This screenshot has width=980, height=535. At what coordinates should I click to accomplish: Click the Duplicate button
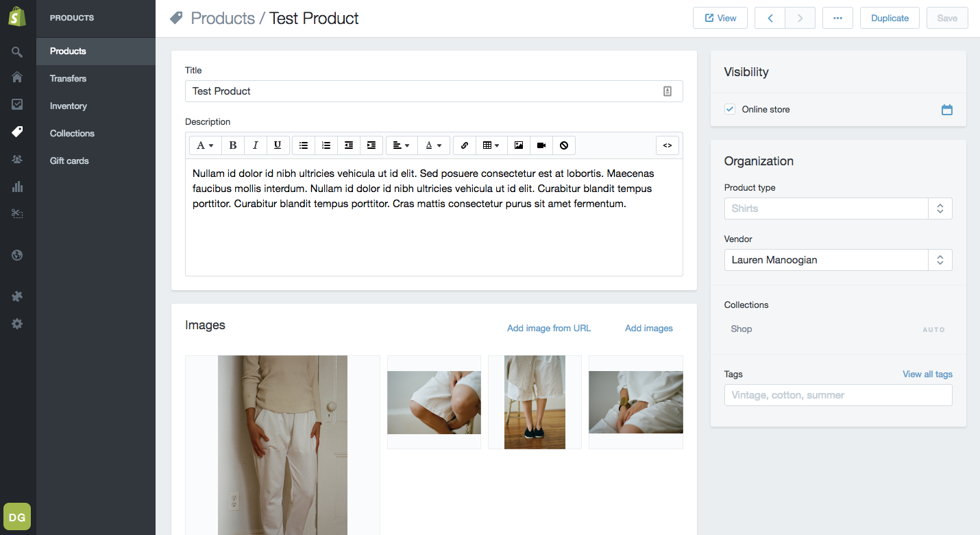click(x=890, y=18)
